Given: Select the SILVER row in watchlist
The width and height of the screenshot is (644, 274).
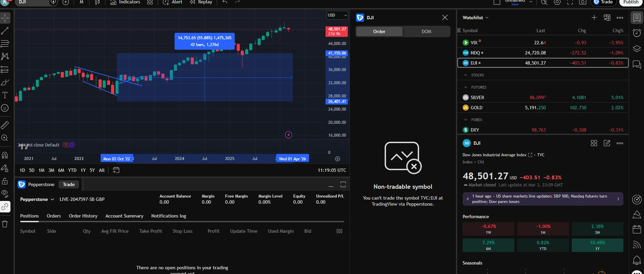Looking at the screenshot, I should (x=543, y=97).
